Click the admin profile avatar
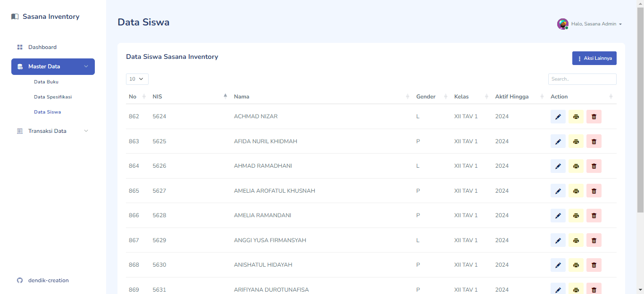 tap(562, 24)
